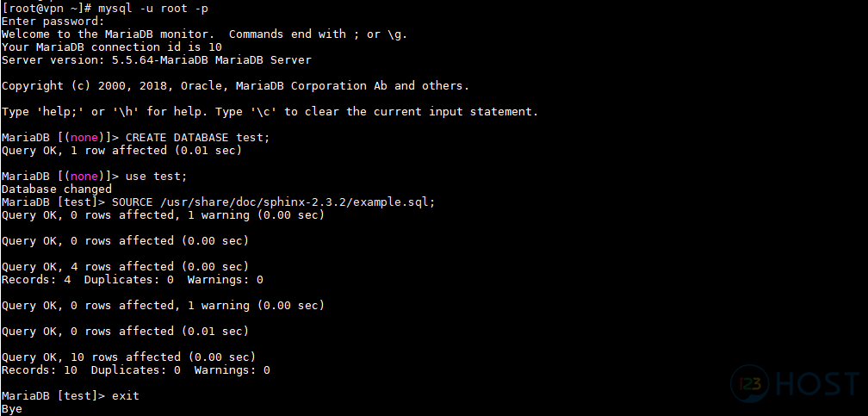Click the first magenta (none) prompt text
Viewport: 868px width, 416px height.
84,137
